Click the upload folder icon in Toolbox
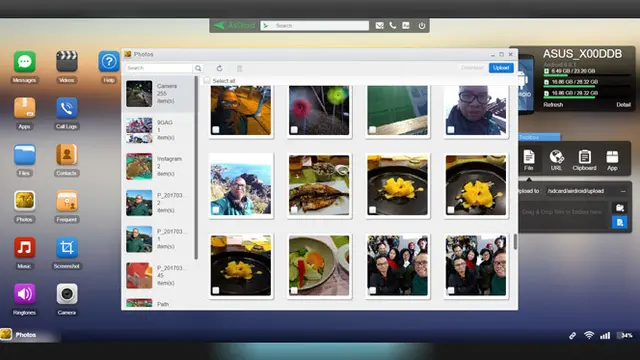The image size is (640, 360). point(620,208)
